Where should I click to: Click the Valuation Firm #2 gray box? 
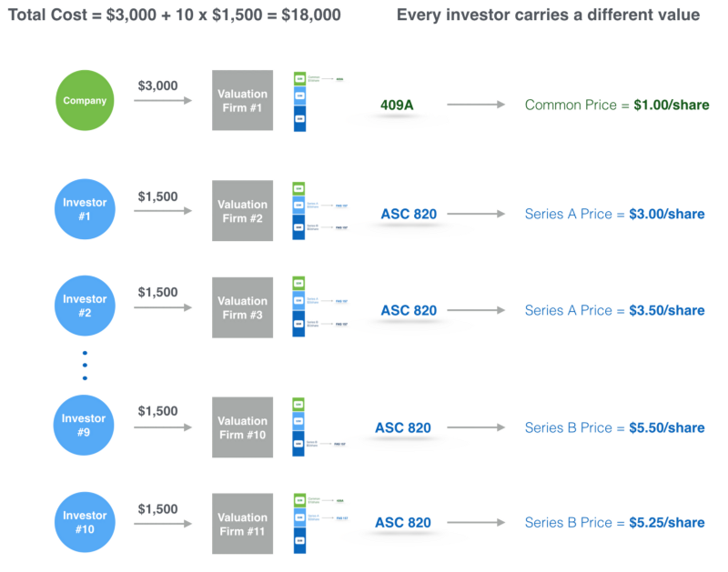243,211
